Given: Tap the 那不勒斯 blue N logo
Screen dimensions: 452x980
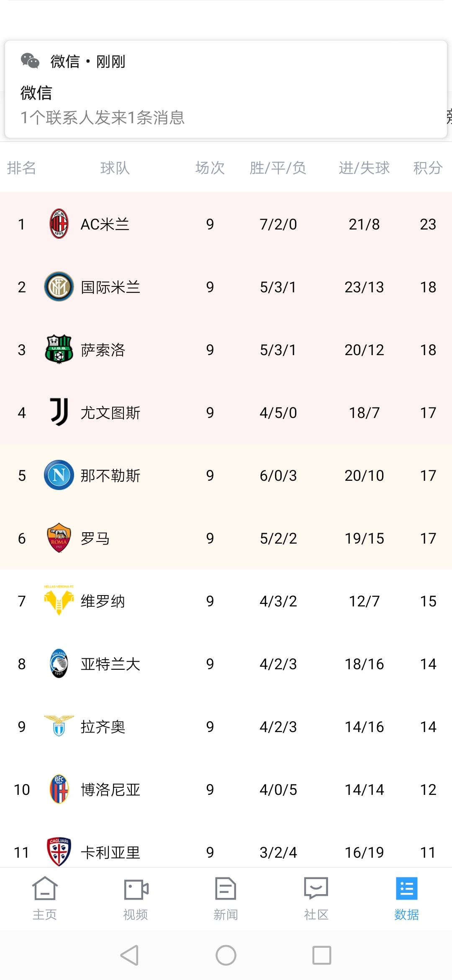Looking at the screenshot, I should click(x=59, y=475).
